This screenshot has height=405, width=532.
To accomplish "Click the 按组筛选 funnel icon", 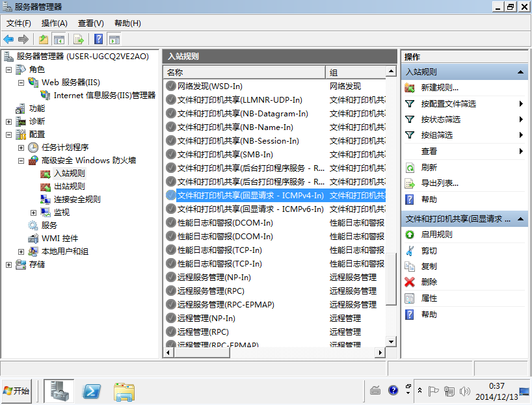I will click(410, 135).
